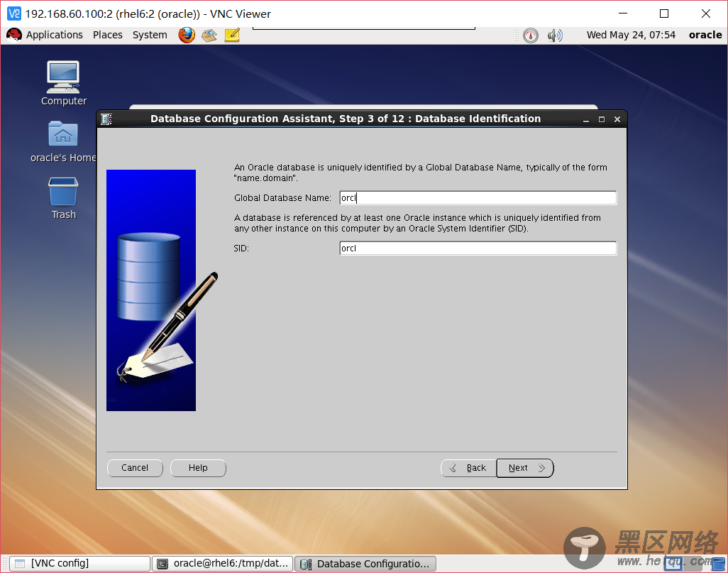The image size is (728, 573).
Task: Focus the SID input field
Action: (478, 249)
